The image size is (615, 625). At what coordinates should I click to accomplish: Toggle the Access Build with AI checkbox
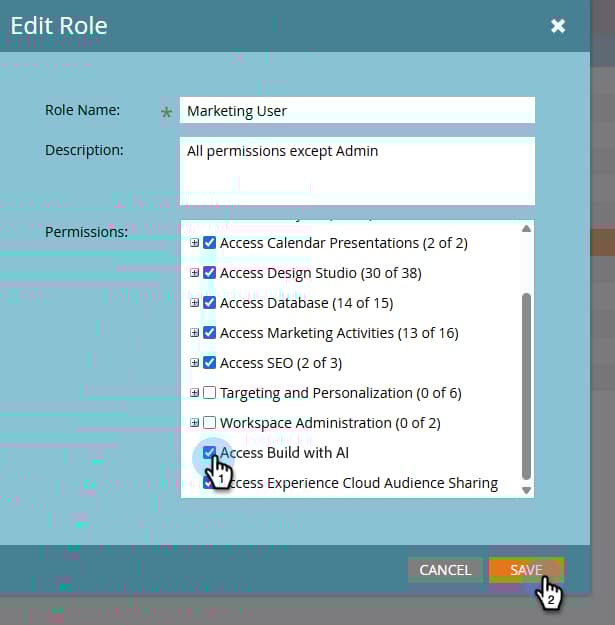(210, 453)
